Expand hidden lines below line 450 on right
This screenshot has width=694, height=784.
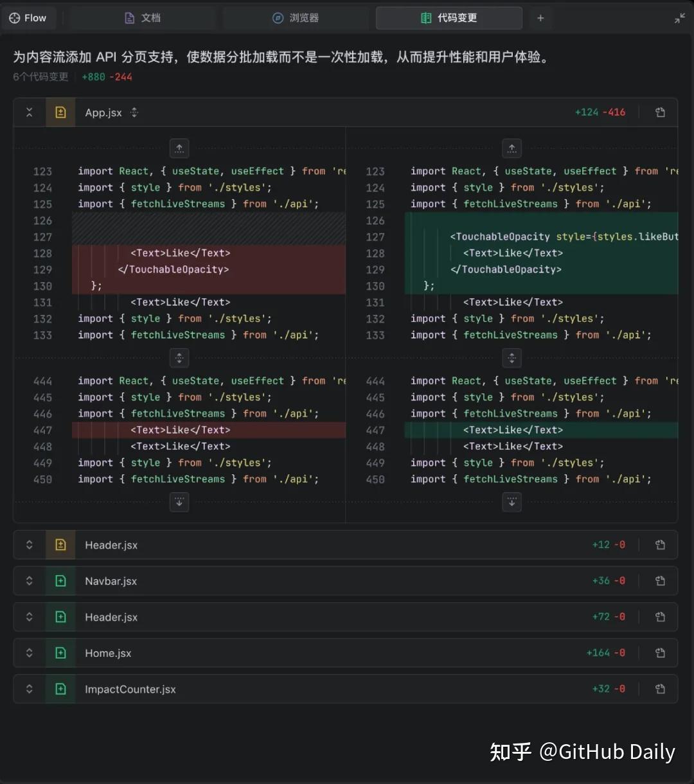[512, 502]
